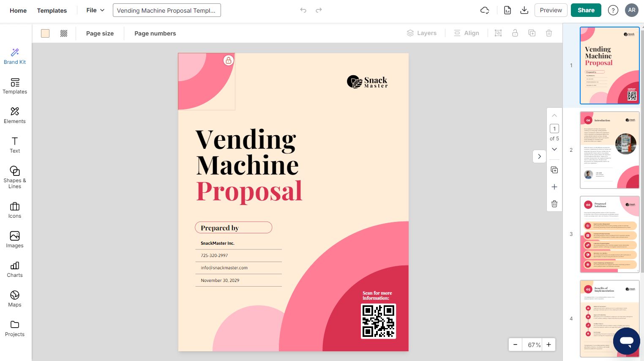Image resolution: width=644 pixels, height=361 pixels.
Task: Open the Charts panel
Action: coord(15,269)
